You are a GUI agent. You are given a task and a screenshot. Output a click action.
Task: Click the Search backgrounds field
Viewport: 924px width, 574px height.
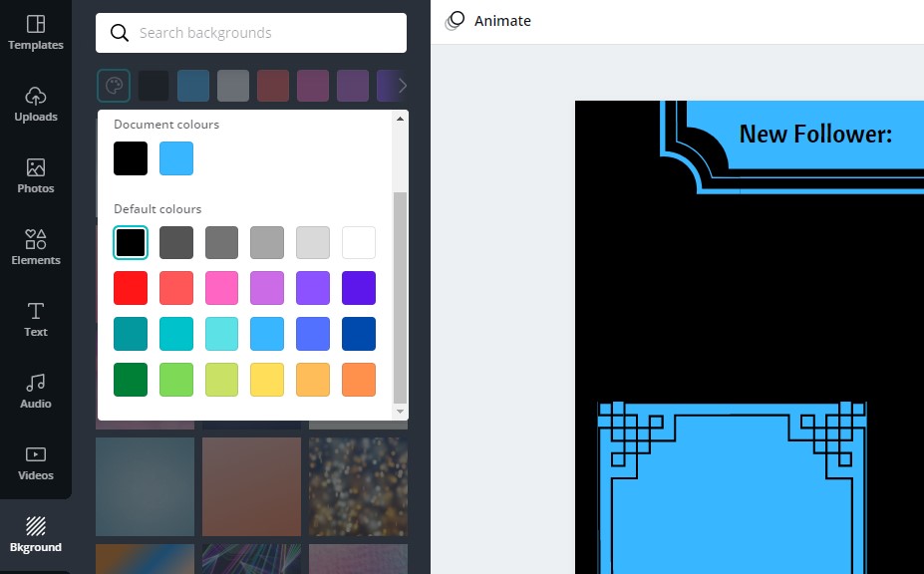coord(251,33)
